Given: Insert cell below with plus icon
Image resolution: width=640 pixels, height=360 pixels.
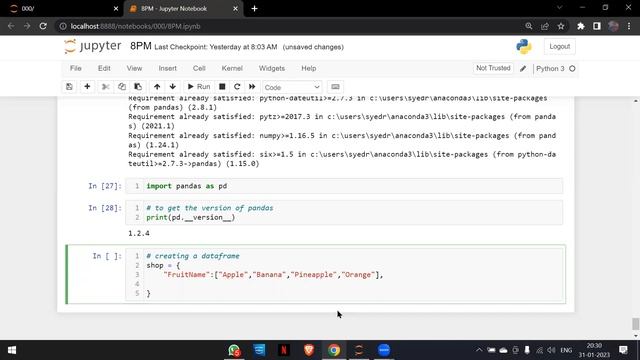Looking at the screenshot, I should coord(87,87).
